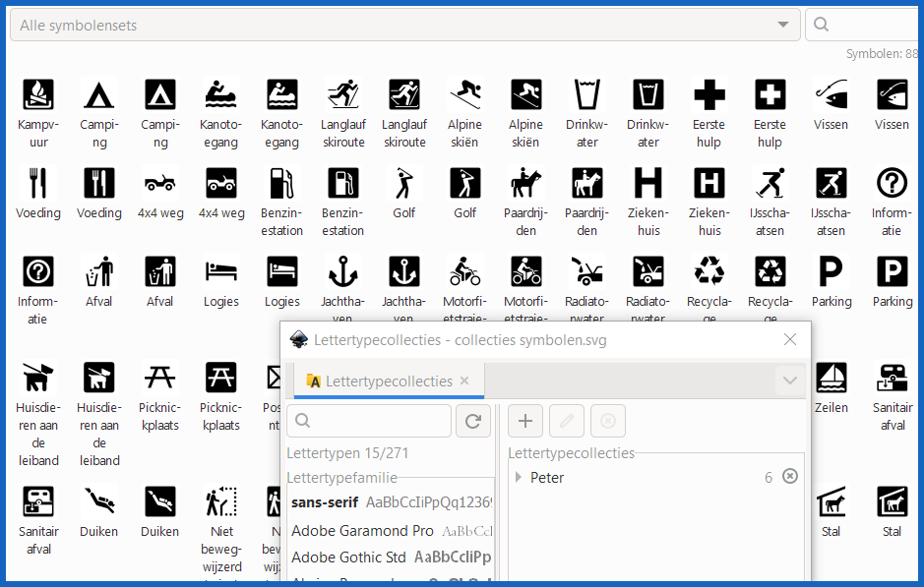Open the Alle symbolensets dropdown
The height and width of the screenshot is (587, 924).
(404, 26)
